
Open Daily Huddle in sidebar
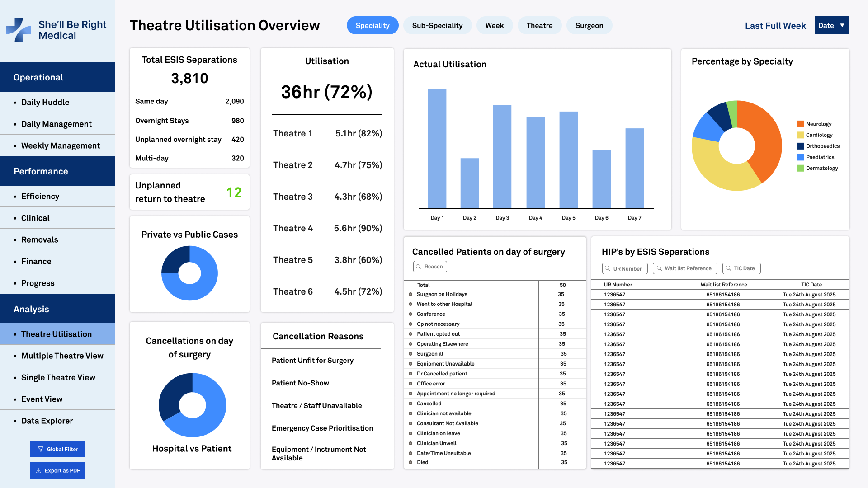tap(57, 102)
